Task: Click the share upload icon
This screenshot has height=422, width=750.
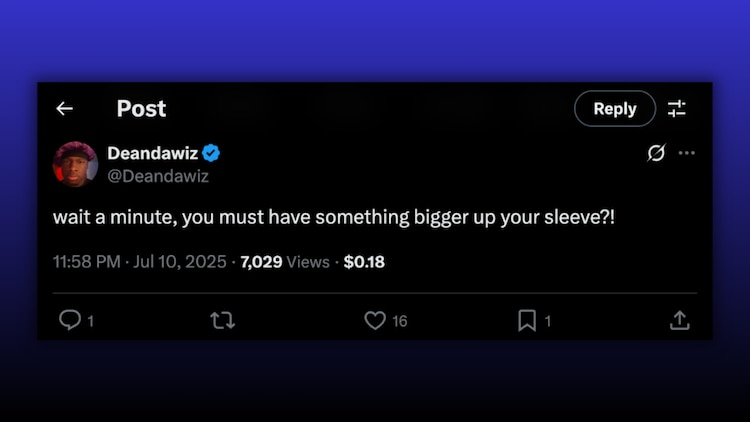Action: 679,320
